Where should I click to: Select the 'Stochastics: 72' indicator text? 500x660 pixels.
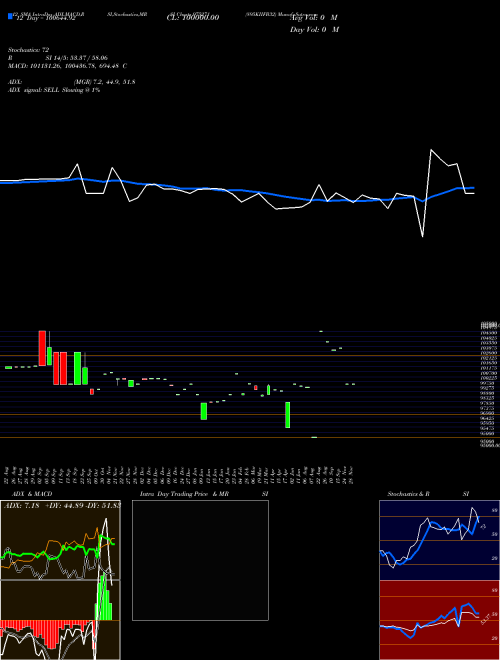(29, 50)
